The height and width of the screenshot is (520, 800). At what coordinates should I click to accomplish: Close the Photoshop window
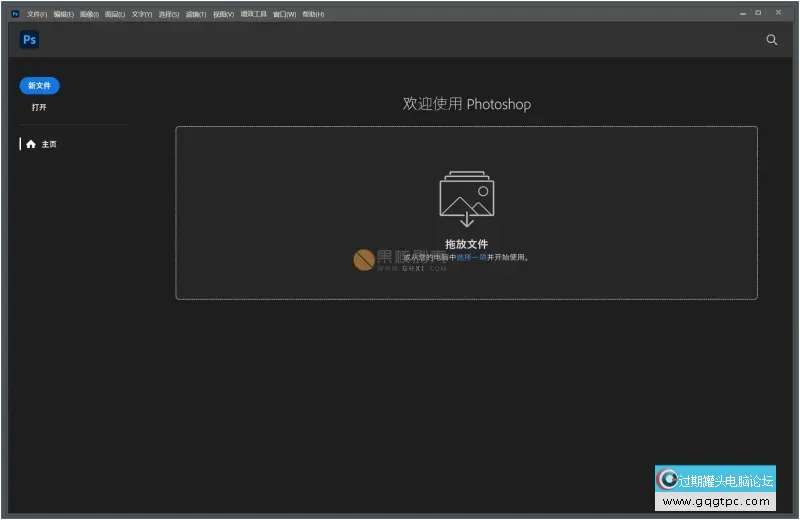(x=778, y=13)
